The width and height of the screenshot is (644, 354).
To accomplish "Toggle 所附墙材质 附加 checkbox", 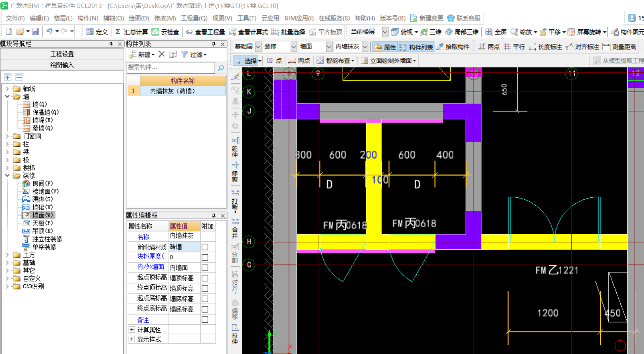I will pos(205,247).
